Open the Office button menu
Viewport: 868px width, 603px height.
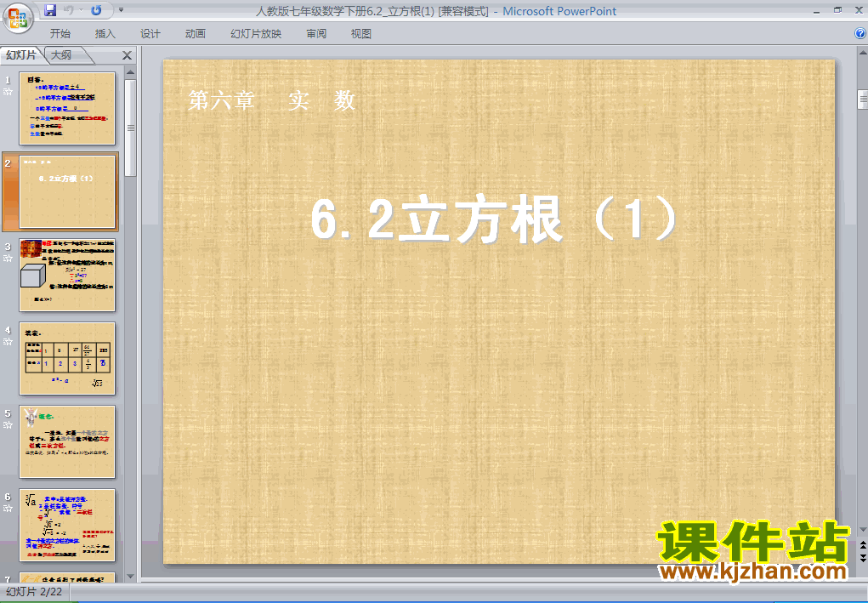pyautogui.click(x=18, y=17)
